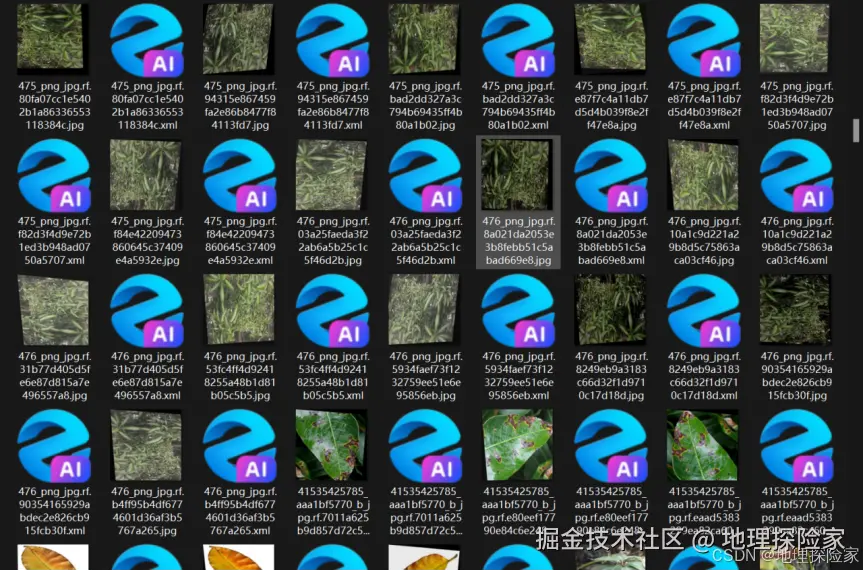Click the filename label ending f47e8a.xml
The width and height of the screenshot is (864, 571).
704,106
